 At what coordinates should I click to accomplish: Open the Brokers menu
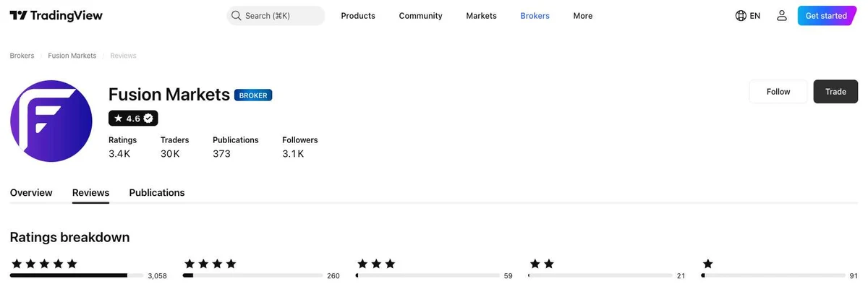coord(535,16)
